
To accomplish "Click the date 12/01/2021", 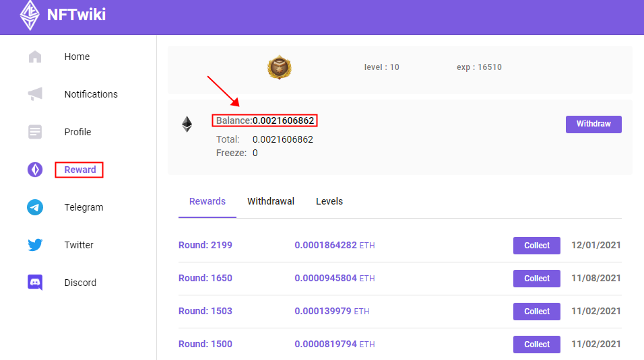I will [596, 245].
